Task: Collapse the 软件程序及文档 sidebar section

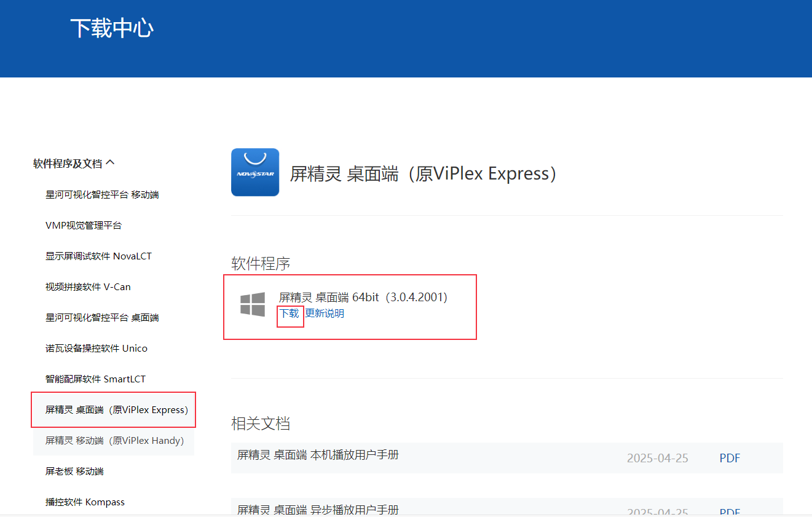Action: 74,164
